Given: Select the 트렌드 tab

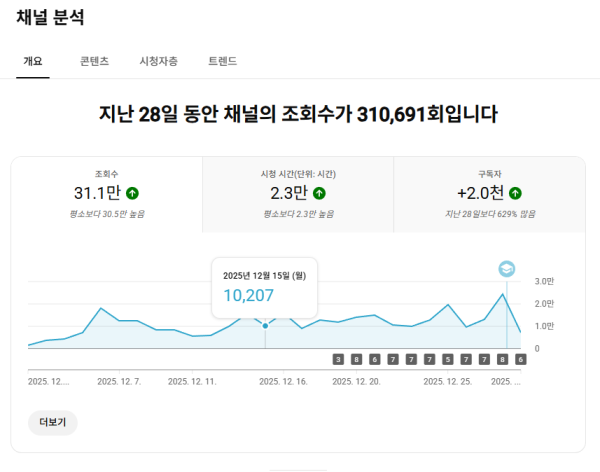Looking at the screenshot, I should (x=222, y=61).
